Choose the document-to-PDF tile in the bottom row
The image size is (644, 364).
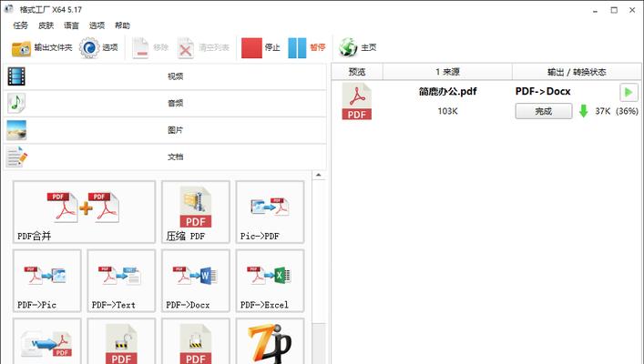click(x=46, y=341)
